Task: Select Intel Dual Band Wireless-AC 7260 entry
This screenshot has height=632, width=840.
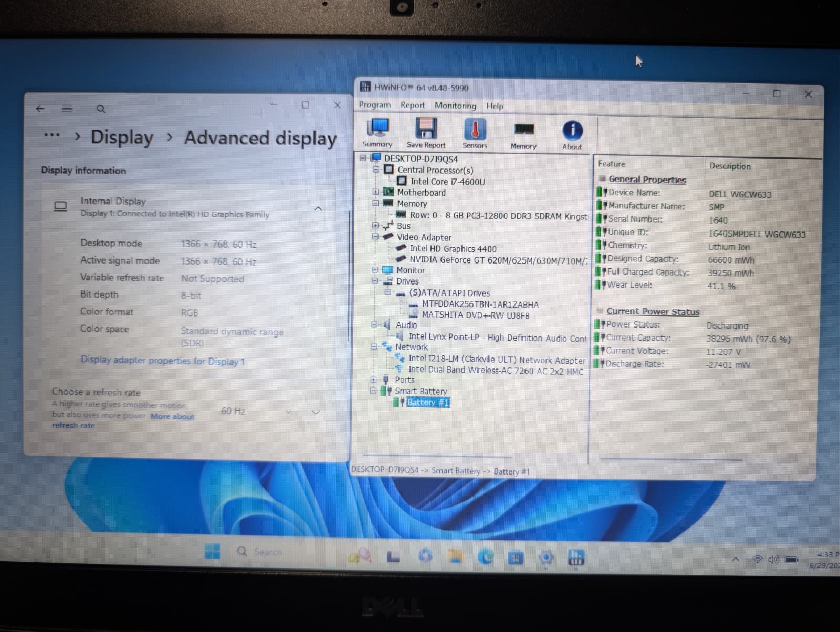Action: point(496,370)
